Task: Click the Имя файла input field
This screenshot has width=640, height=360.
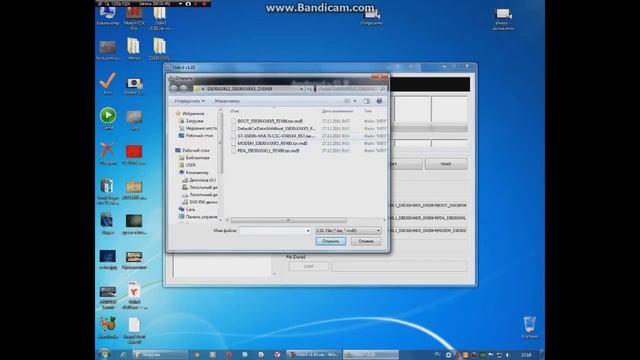Action: pos(272,231)
